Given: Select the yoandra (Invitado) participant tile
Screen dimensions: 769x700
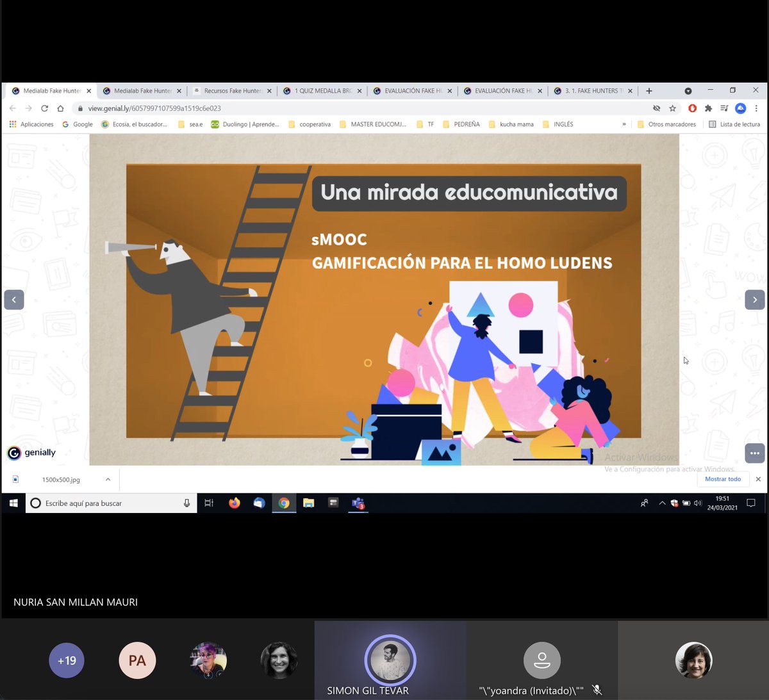Looking at the screenshot, I should pos(542,660).
